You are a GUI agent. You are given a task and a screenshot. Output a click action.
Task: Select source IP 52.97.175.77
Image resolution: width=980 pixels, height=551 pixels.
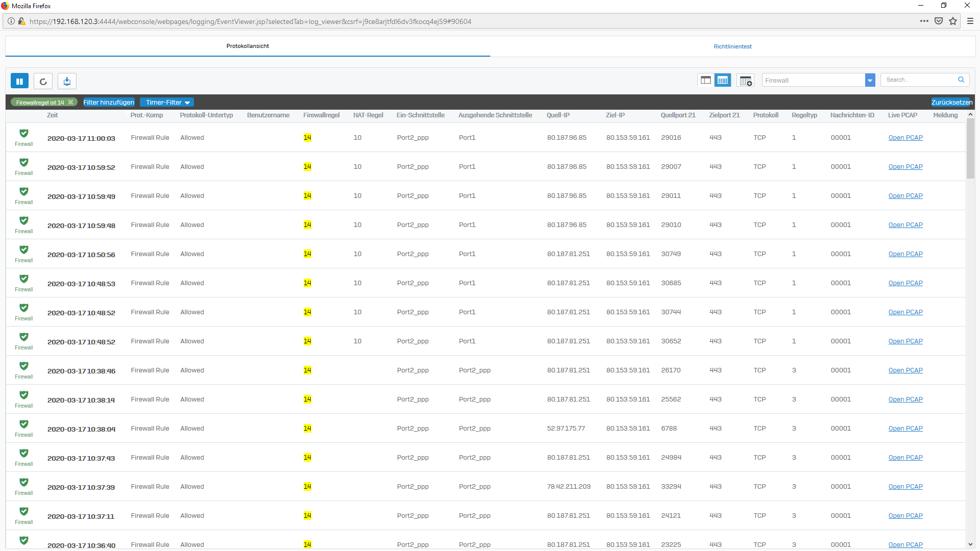point(566,429)
